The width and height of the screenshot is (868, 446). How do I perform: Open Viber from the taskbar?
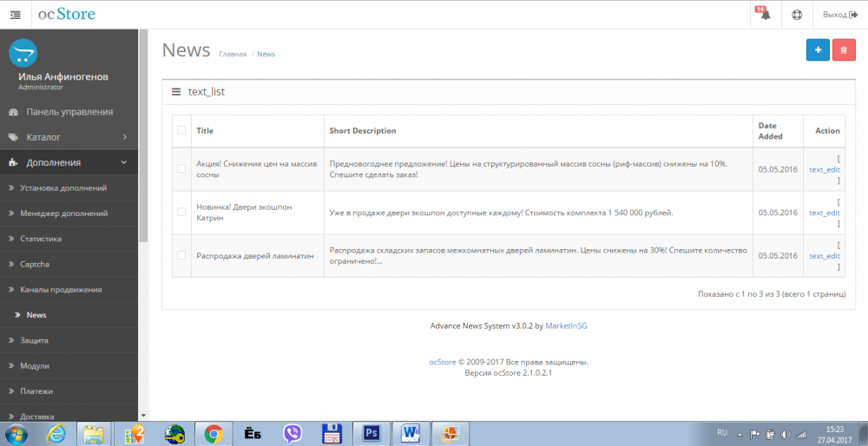(293, 434)
